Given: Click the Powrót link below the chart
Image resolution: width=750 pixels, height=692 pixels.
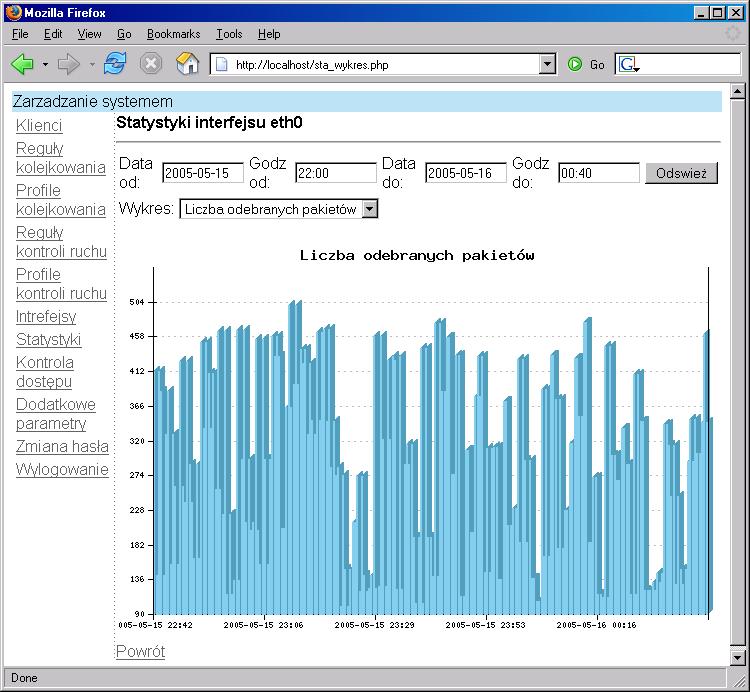Looking at the screenshot, I should coord(141,651).
